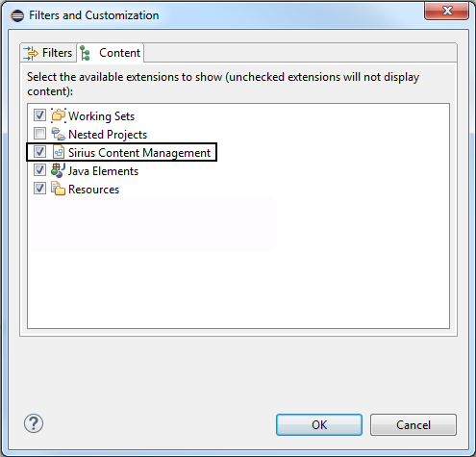Confirm with the OK button
This screenshot has width=476, height=457.
(319, 425)
